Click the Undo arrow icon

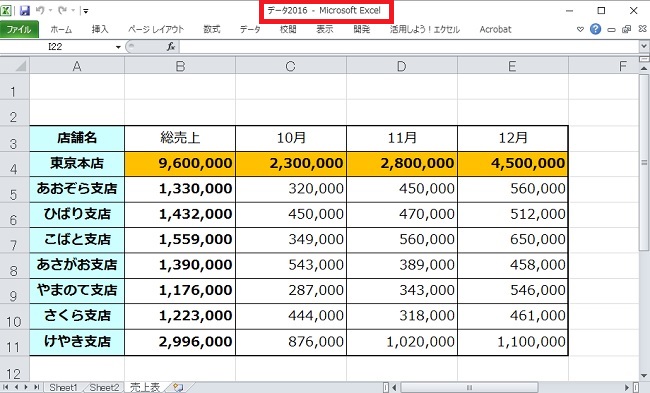[x=40, y=10]
